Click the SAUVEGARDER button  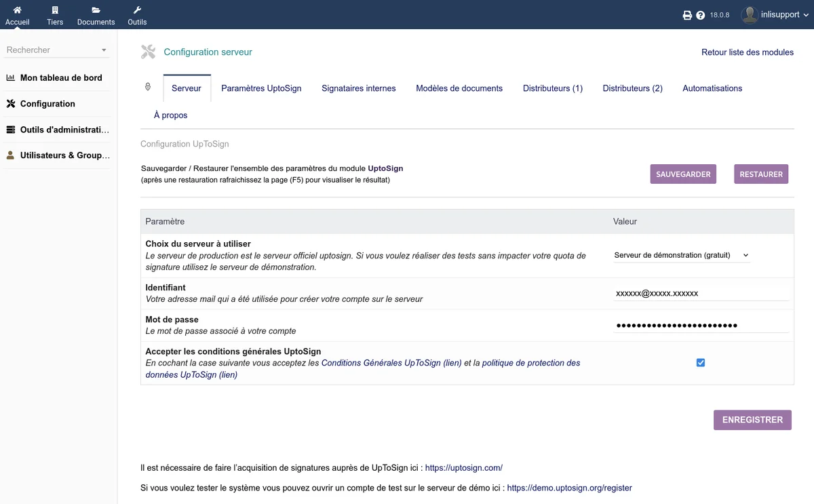coord(683,174)
